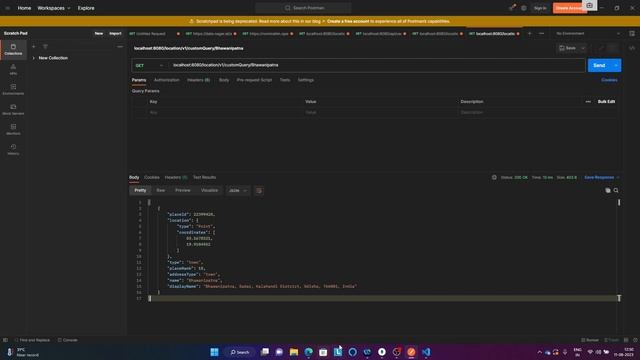
Task: Switch to the response Cookies tab
Action: tap(152, 177)
